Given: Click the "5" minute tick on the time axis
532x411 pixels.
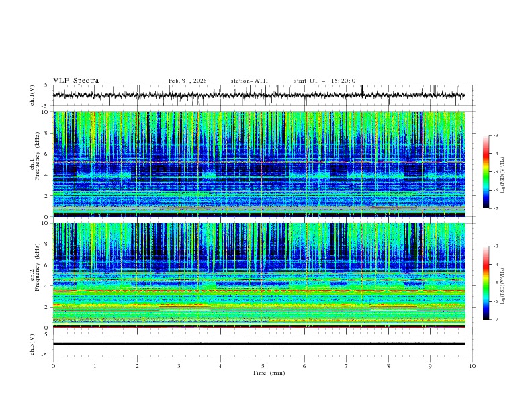Looking at the screenshot, I should click(x=263, y=366).
